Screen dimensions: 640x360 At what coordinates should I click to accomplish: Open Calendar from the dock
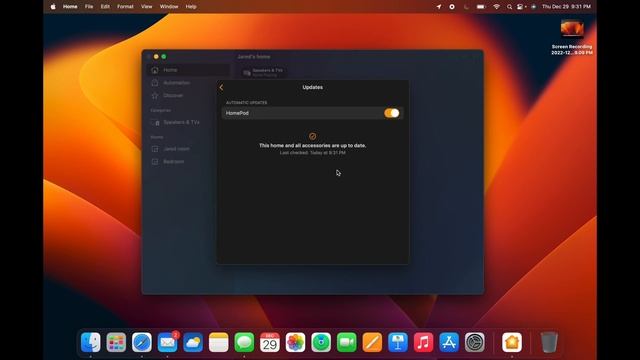(270, 342)
